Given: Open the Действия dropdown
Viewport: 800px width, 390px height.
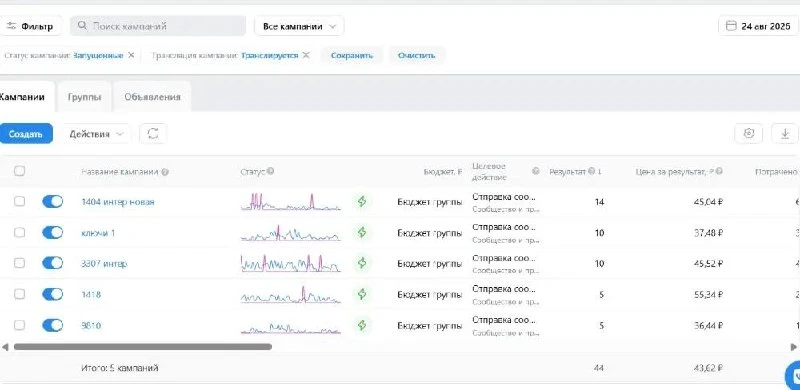Looking at the screenshot, I should (96, 134).
